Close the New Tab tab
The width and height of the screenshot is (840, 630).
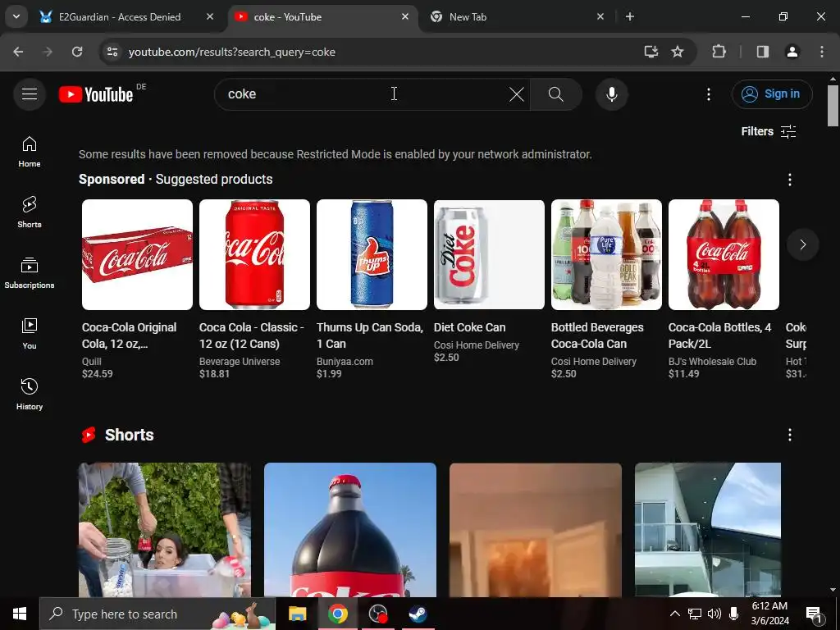(x=600, y=16)
